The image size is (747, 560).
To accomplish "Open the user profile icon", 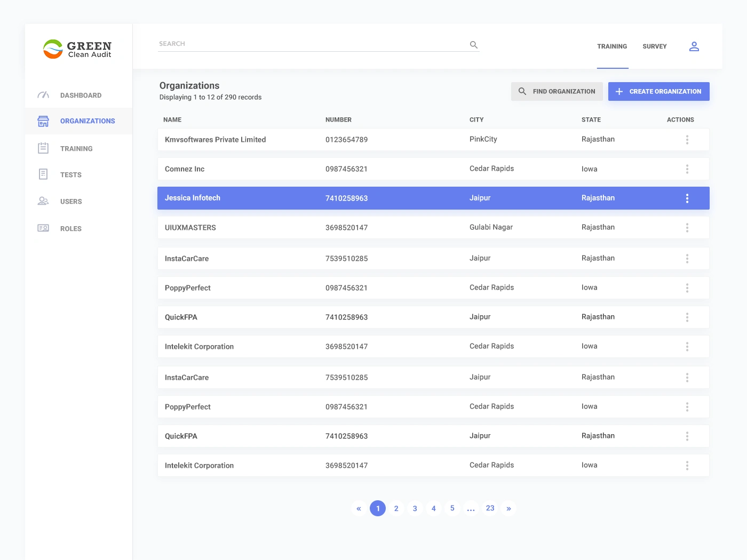I will tap(694, 46).
